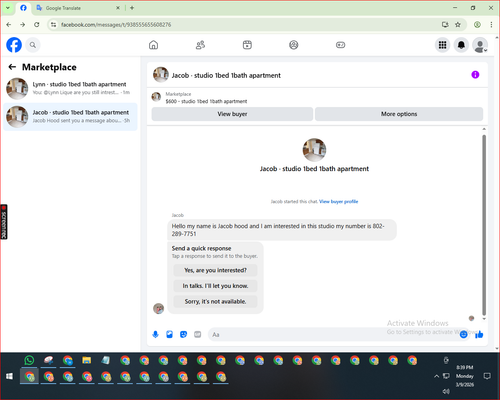500x400 pixels.
Task: Go forward in browser history
Action: [22, 25]
